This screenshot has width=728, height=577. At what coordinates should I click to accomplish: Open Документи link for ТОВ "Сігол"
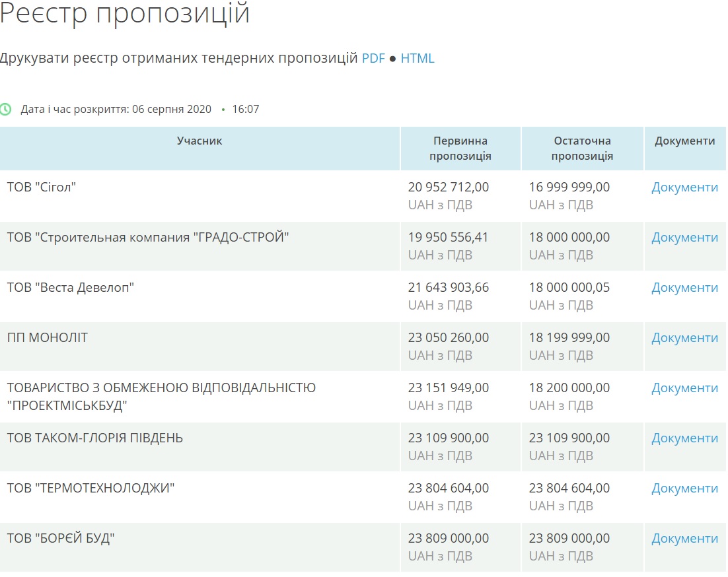coord(685,187)
